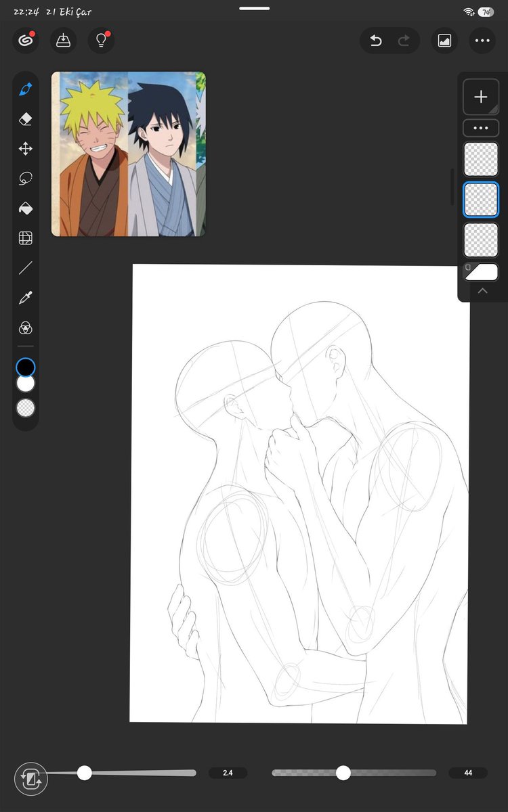Choose the white color swatch
The image size is (508, 812).
click(x=26, y=384)
